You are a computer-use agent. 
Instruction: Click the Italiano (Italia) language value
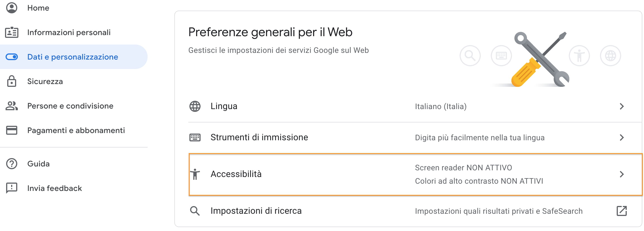(x=441, y=107)
